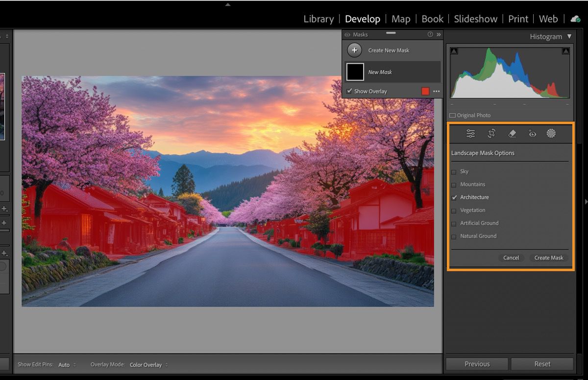Click the Create Mask button
Screen dimensions: 588x380
pos(548,257)
